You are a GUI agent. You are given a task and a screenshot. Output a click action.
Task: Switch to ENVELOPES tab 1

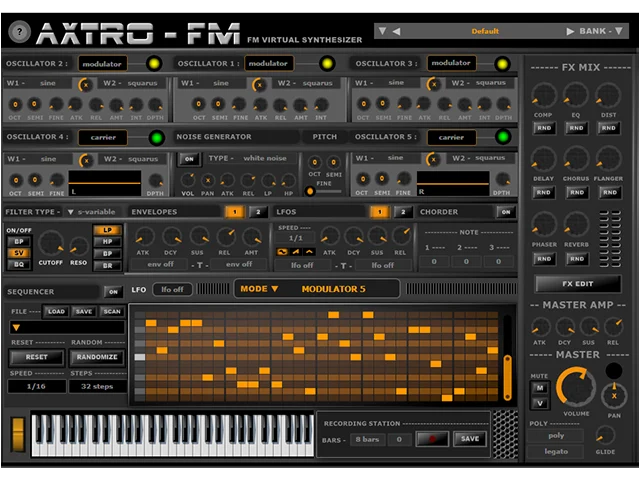click(235, 212)
